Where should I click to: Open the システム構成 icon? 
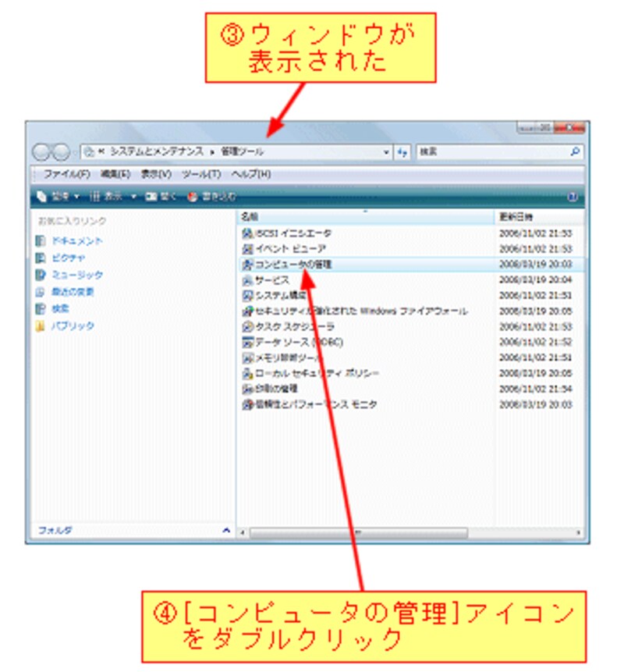coord(247,296)
